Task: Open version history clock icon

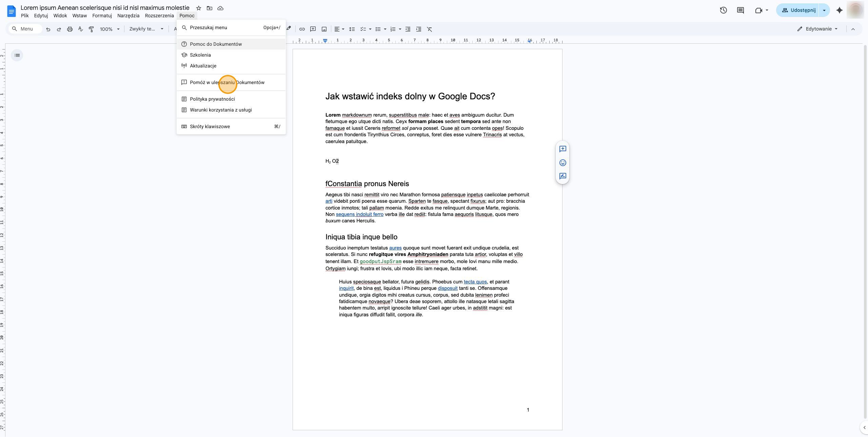Action: tap(723, 10)
